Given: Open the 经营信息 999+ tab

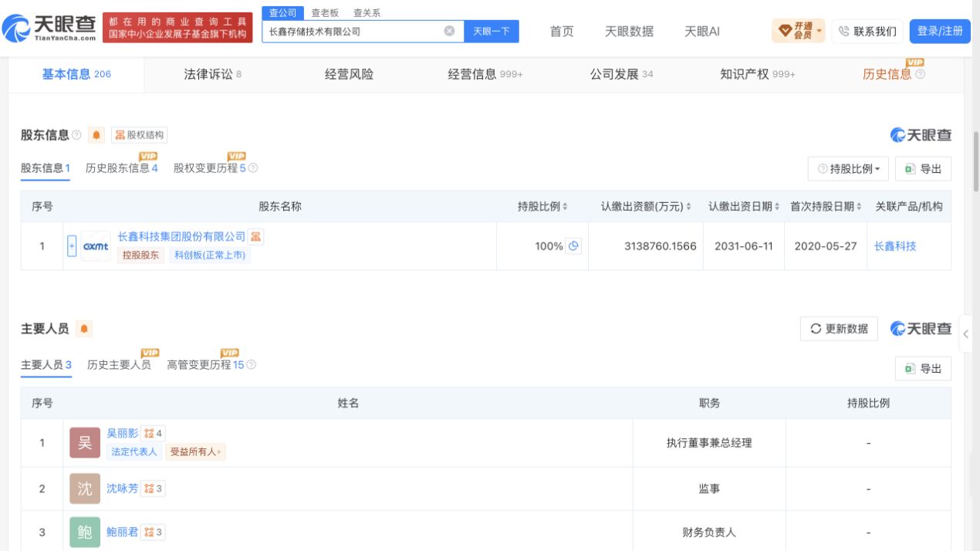Looking at the screenshot, I should coord(485,74).
